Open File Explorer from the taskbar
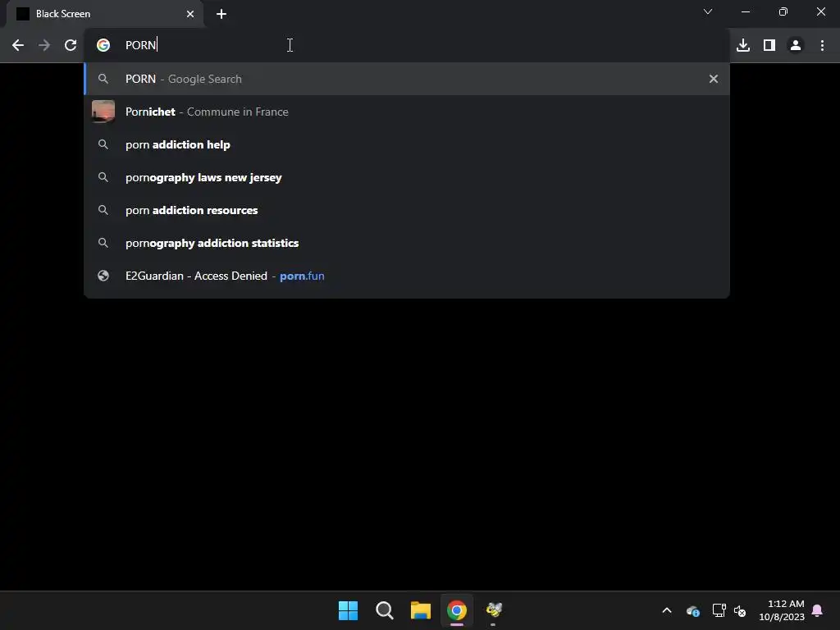840x630 pixels. (x=421, y=610)
